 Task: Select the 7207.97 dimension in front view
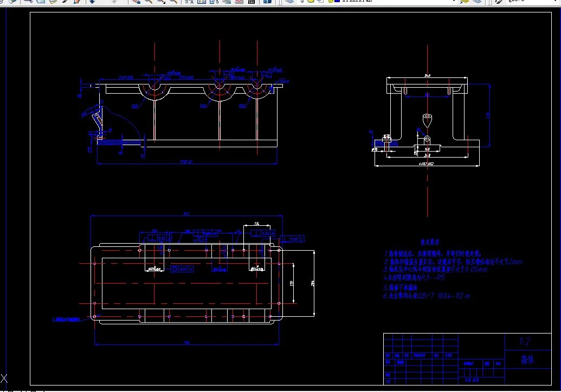(186, 162)
